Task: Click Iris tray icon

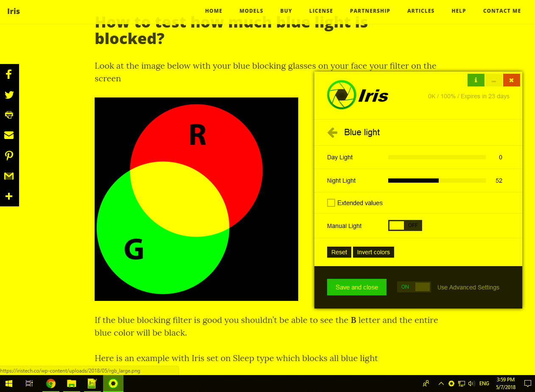Action: coord(451,384)
